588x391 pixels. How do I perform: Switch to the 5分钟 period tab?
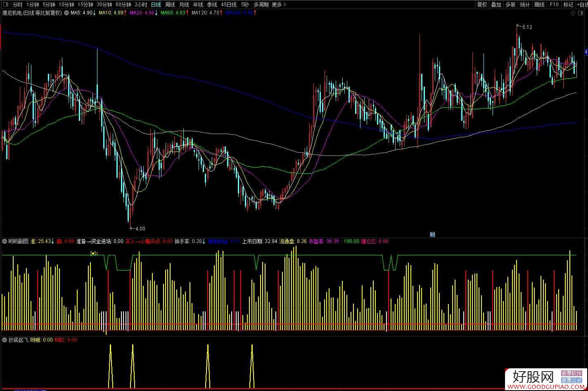[49, 5]
